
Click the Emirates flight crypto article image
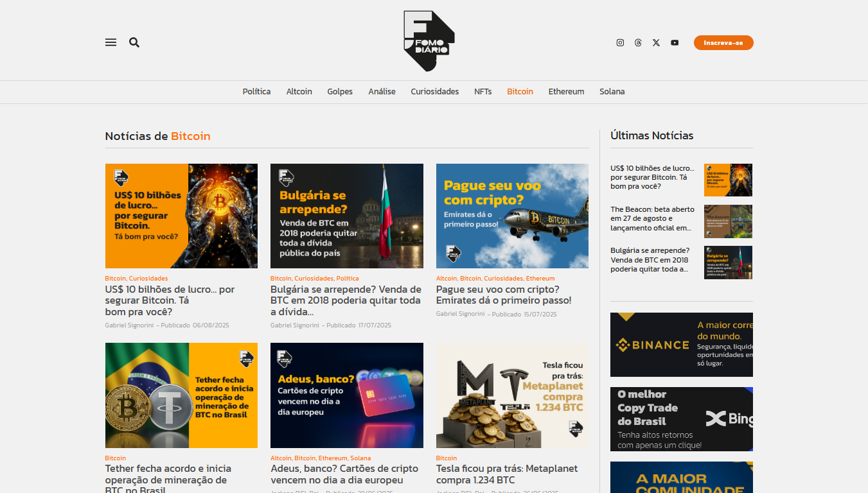[x=512, y=216]
